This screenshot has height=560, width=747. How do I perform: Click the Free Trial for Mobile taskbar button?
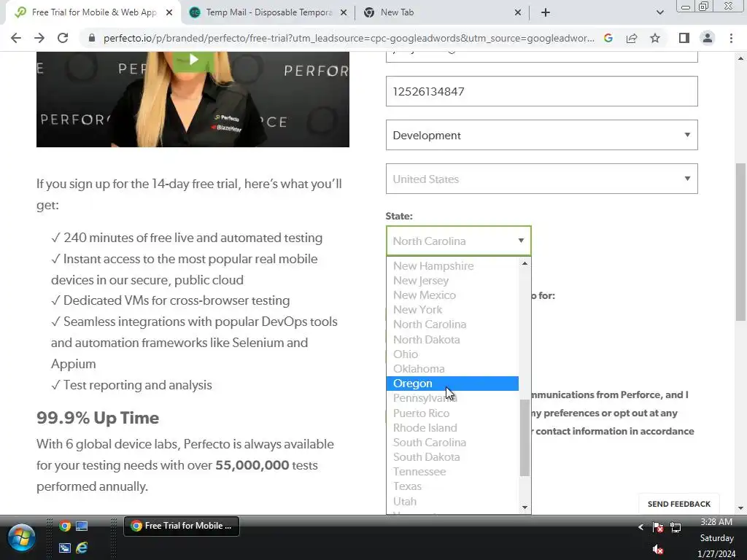click(182, 526)
